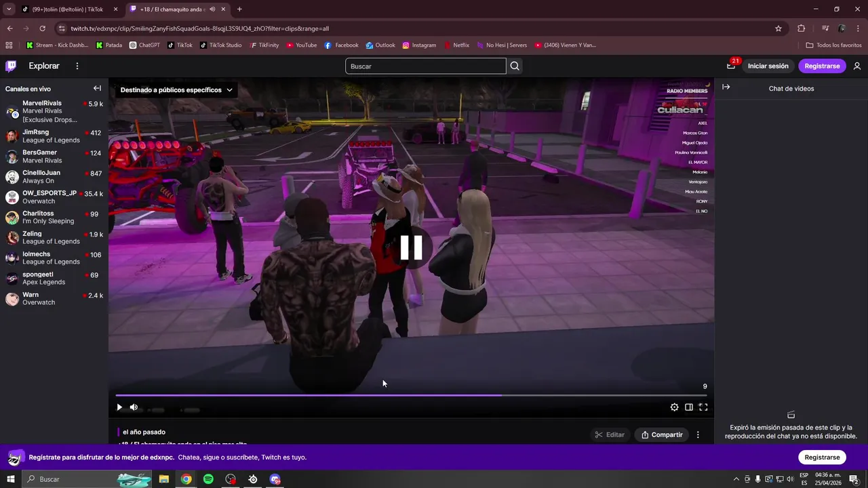Image resolution: width=868 pixels, height=488 pixels.
Task: Open Chrome extensions puzzle icon
Action: tap(801, 28)
